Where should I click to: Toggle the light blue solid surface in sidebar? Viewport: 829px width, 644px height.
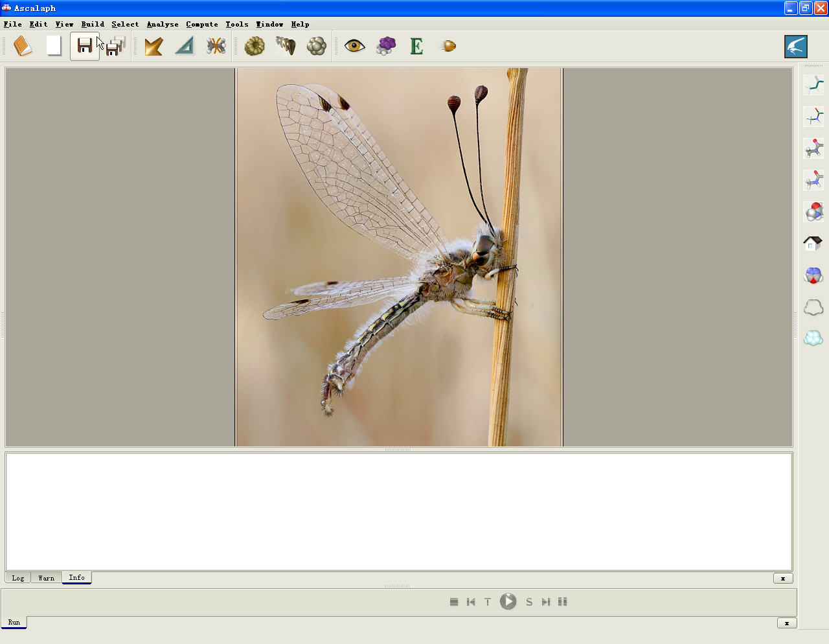pyautogui.click(x=813, y=338)
